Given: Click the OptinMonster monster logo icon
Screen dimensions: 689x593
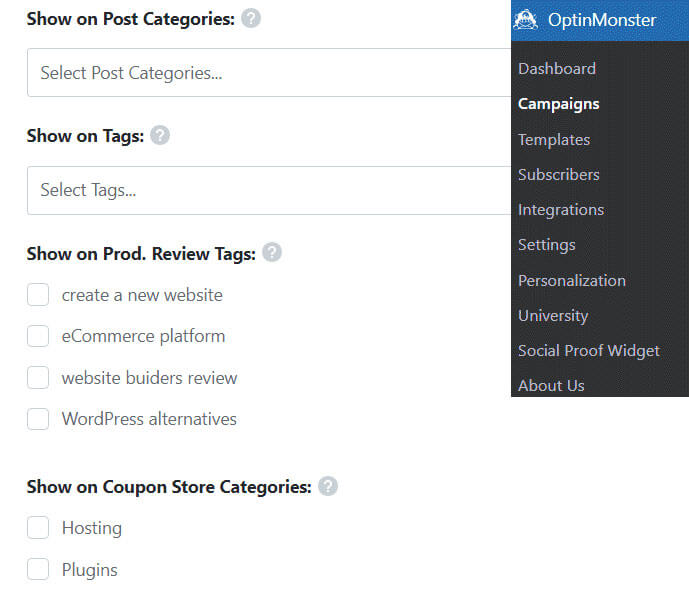Looking at the screenshot, I should pos(526,20).
